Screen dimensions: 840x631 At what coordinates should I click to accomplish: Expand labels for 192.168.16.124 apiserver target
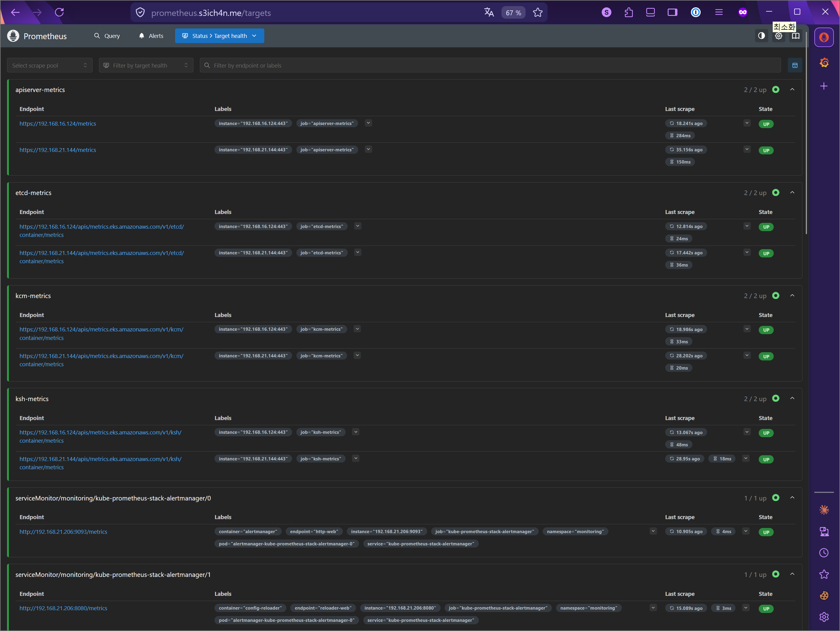368,123
